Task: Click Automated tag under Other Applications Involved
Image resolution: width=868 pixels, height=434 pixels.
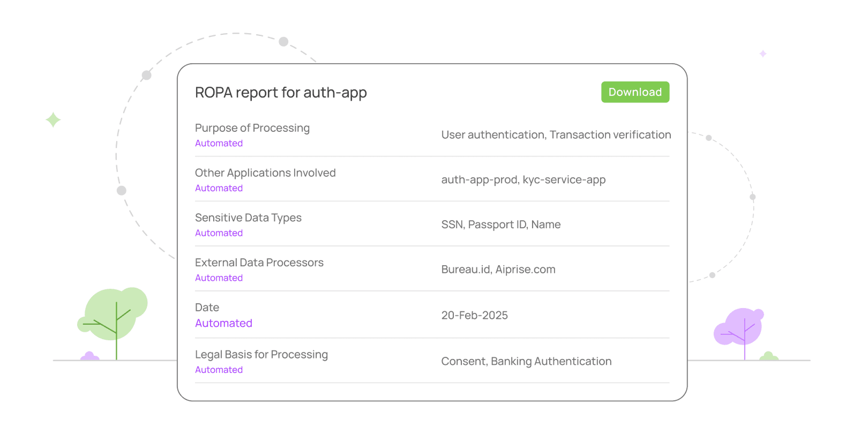Action: [219, 189]
